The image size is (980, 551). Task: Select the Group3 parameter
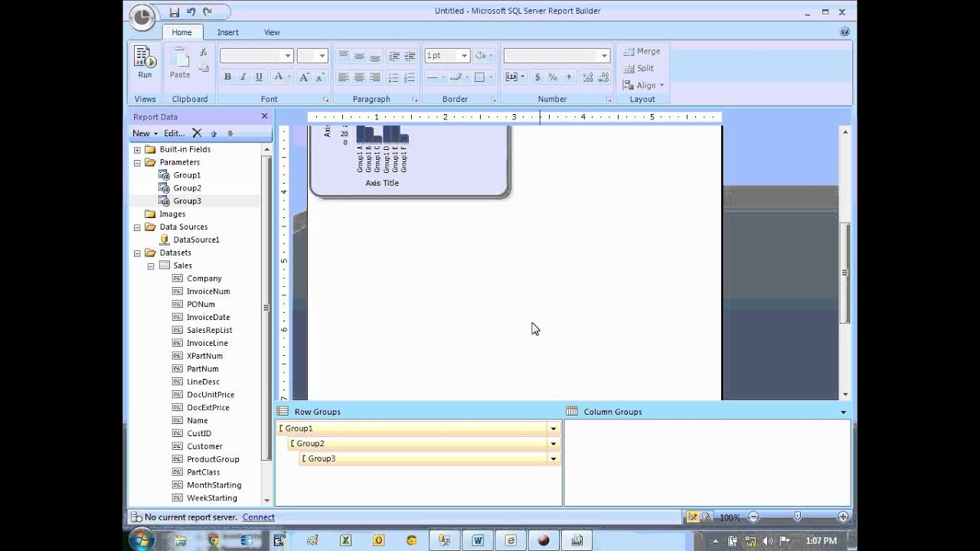[x=187, y=201]
